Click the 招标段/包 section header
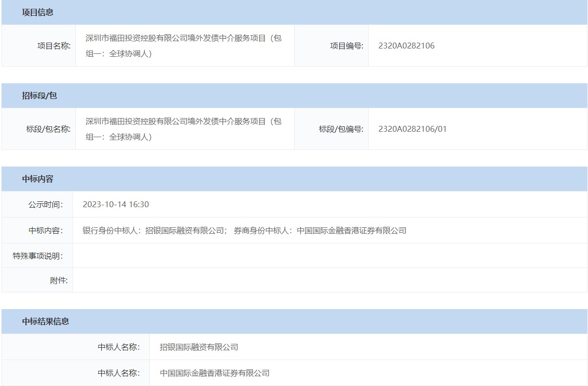This screenshot has width=588, height=386. click(39, 96)
